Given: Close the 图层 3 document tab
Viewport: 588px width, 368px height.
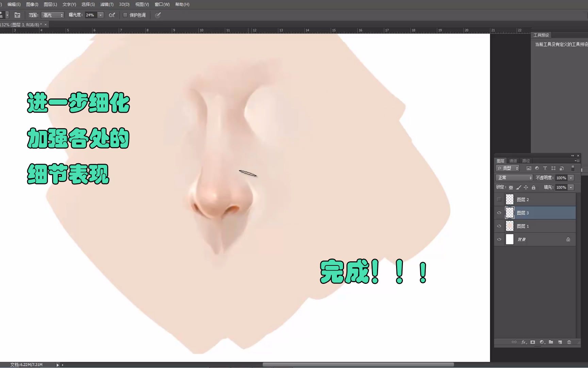Looking at the screenshot, I should click(46, 25).
